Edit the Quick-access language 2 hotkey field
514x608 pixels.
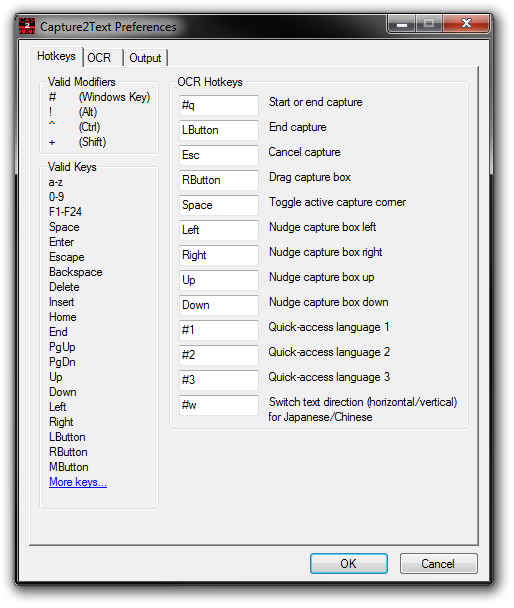click(219, 355)
